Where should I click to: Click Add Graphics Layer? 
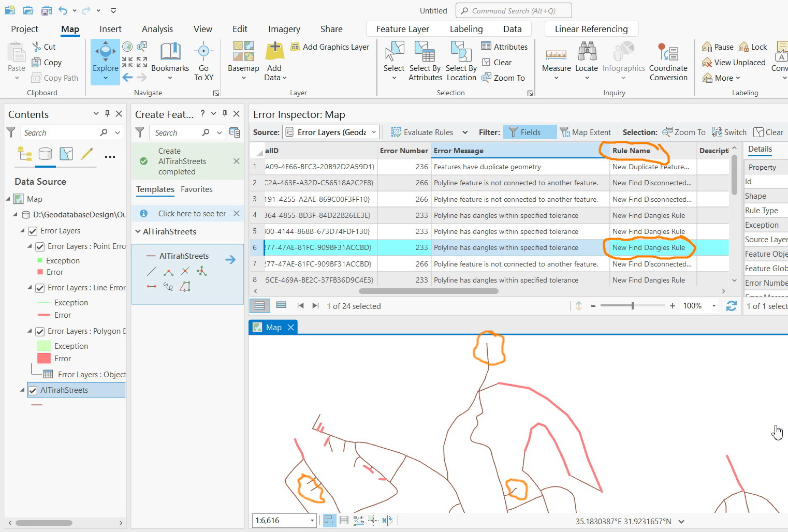(330, 47)
